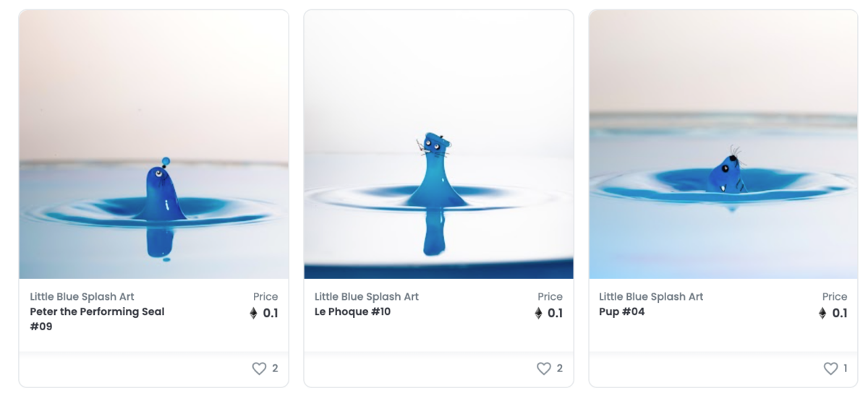The width and height of the screenshot is (868, 396).
Task: Open Little Blue Splash Art above Le Phoque
Action: tap(367, 296)
